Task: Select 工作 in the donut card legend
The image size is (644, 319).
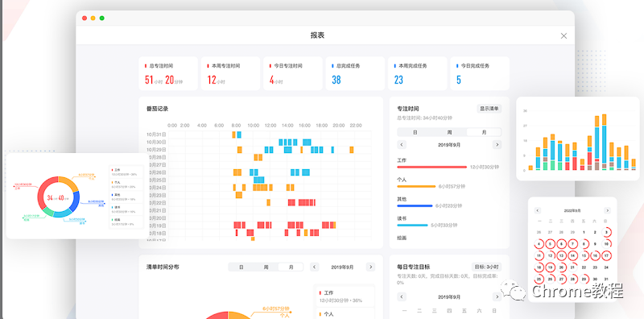Action: click(x=126, y=172)
